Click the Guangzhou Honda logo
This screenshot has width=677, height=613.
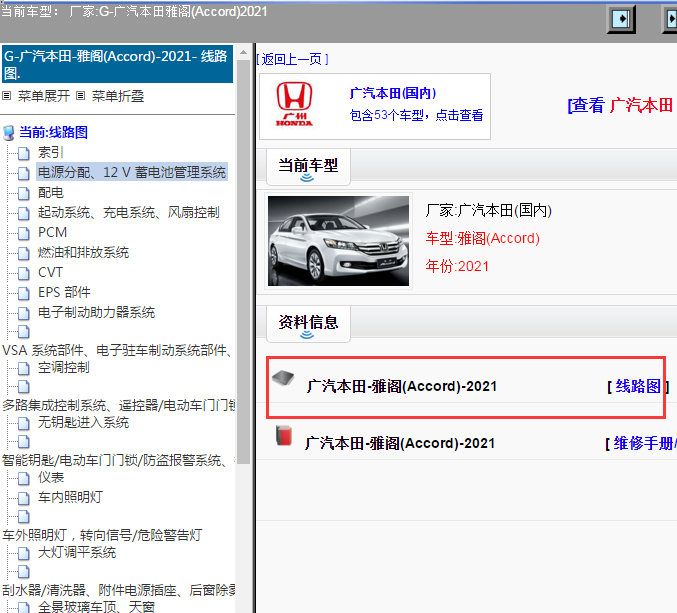click(x=294, y=104)
